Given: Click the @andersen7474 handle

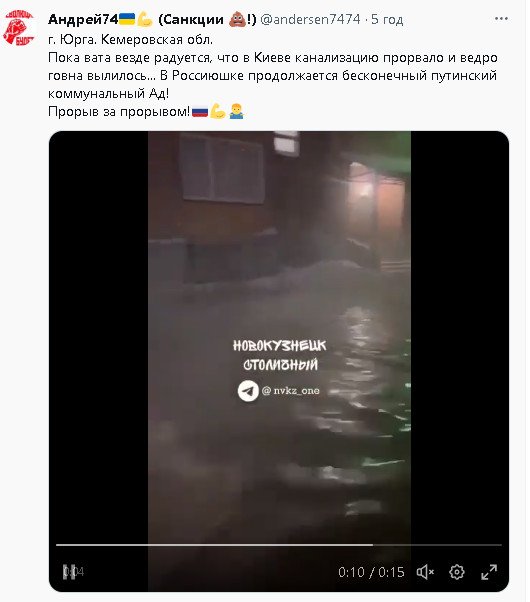Looking at the screenshot, I should coord(310,19).
